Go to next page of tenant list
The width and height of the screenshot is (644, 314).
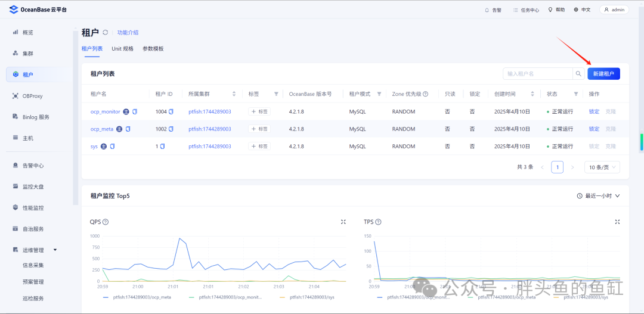point(573,167)
